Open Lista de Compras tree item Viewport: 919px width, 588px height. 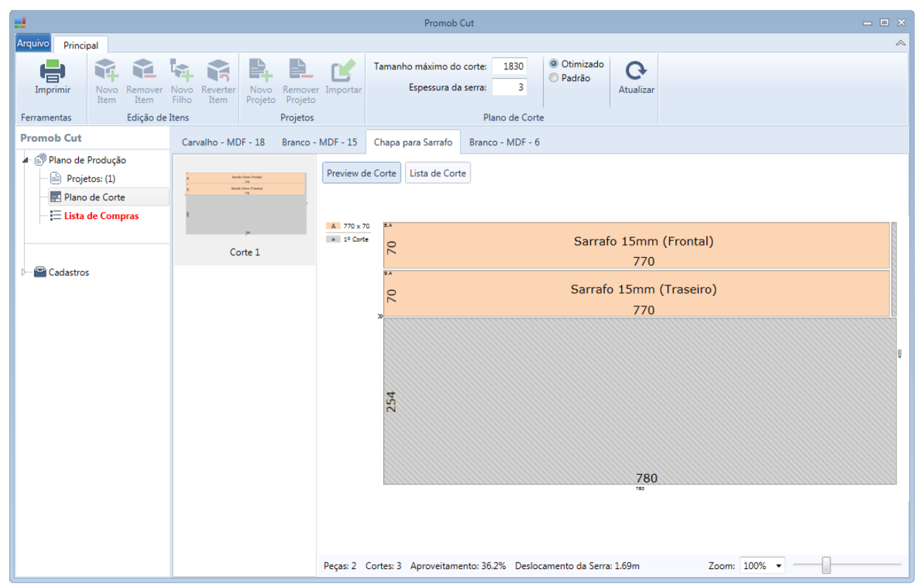pos(101,216)
